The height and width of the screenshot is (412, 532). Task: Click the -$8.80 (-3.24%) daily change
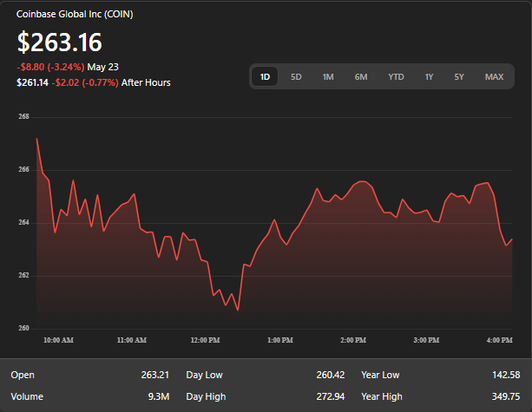point(50,67)
